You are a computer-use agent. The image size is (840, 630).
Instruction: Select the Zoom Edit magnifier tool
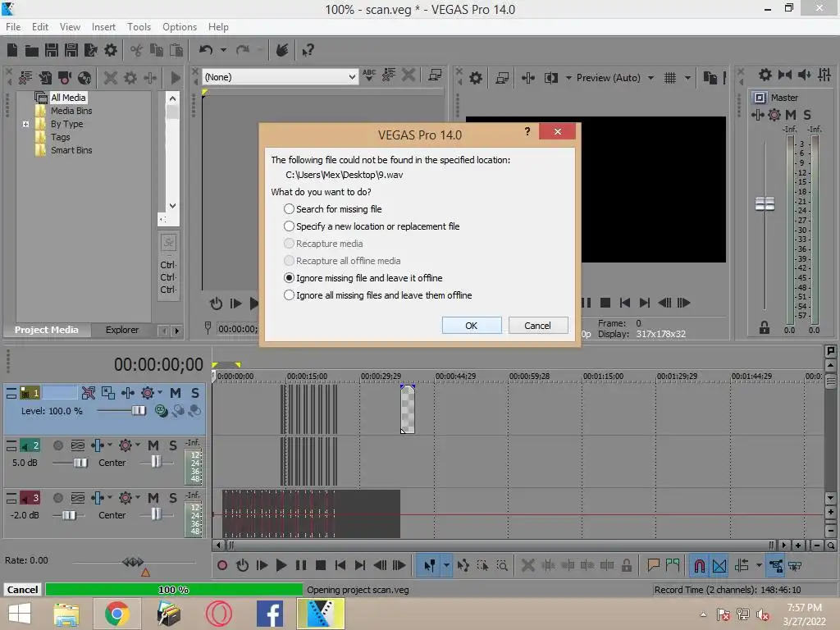coord(502,565)
